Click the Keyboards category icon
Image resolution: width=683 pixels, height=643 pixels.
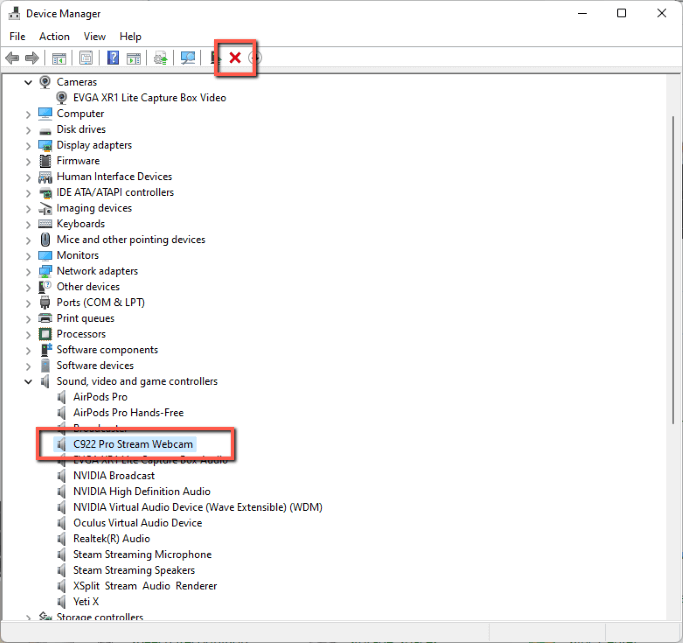coord(45,224)
